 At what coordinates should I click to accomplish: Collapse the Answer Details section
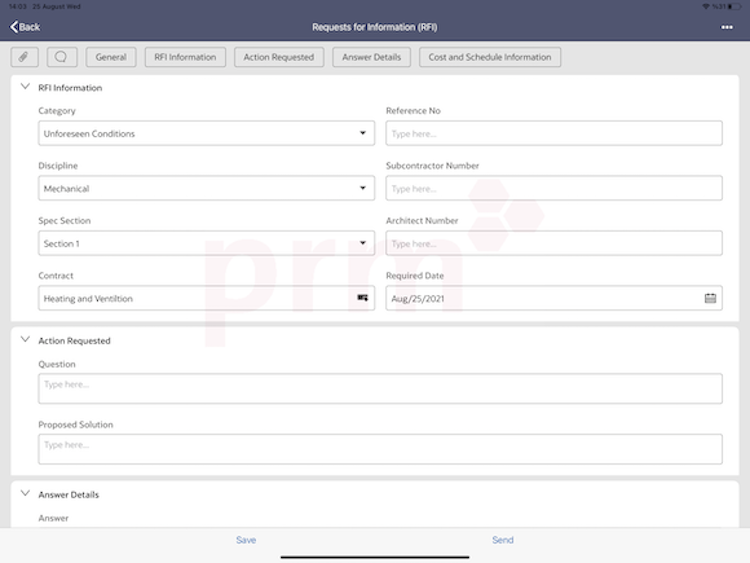tap(25, 494)
